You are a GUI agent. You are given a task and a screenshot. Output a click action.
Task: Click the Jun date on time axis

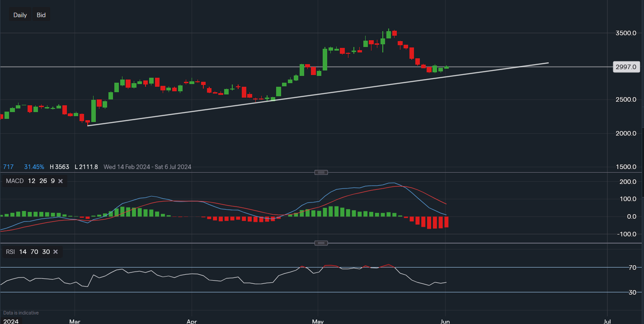[x=446, y=322]
